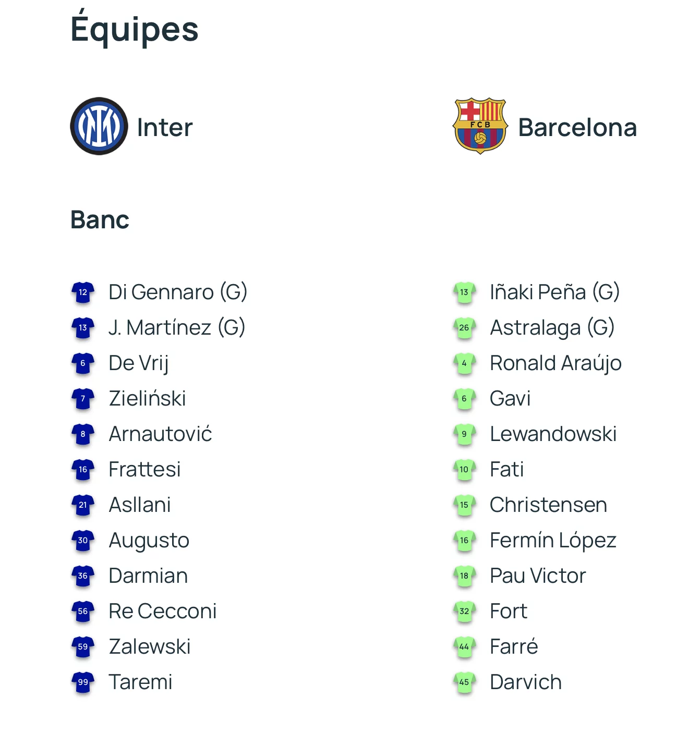Image resolution: width=700 pixels, height=735 pixels.
Task: Open player Zieliński from Inter bench
Action: [x=148, y=399]
